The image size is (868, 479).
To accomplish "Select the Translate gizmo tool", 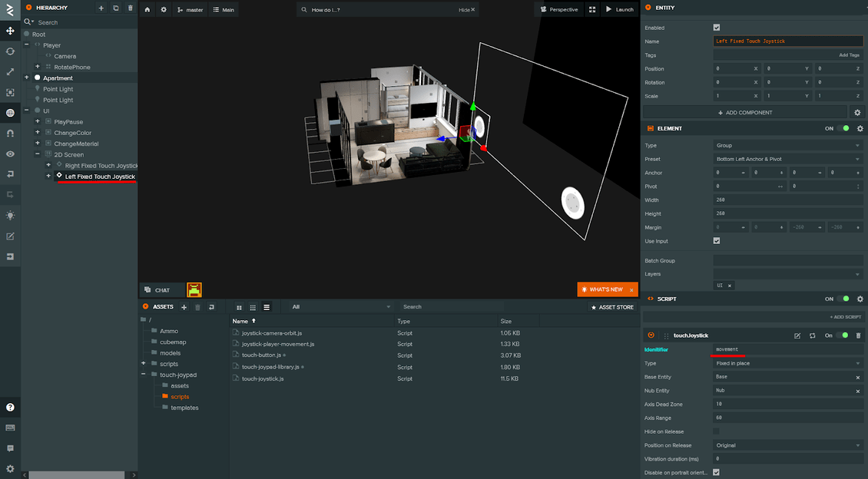I will coord(10,31).
